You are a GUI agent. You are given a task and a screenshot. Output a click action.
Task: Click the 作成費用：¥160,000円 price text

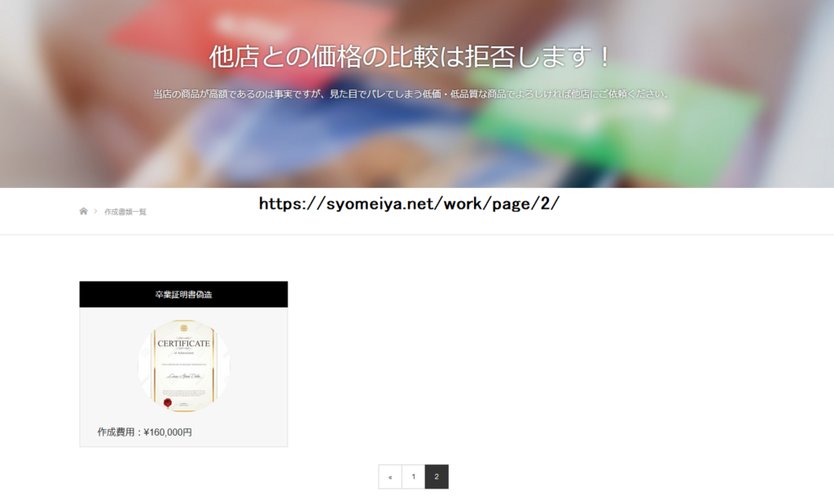(145, 432)
